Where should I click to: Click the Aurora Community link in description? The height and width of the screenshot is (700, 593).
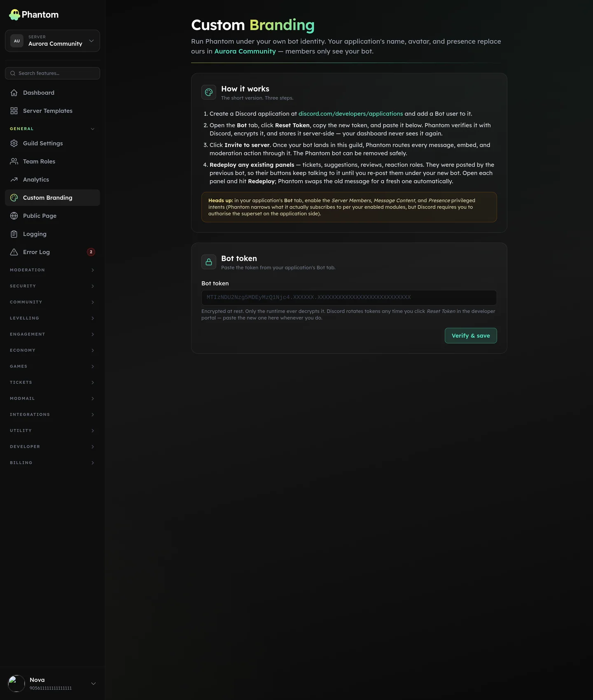click(245, 51)
